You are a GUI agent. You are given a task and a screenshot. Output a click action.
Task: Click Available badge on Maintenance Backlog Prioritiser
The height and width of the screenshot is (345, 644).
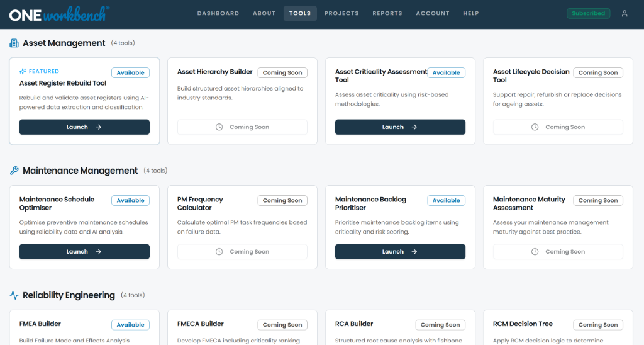tap(447, 201)
